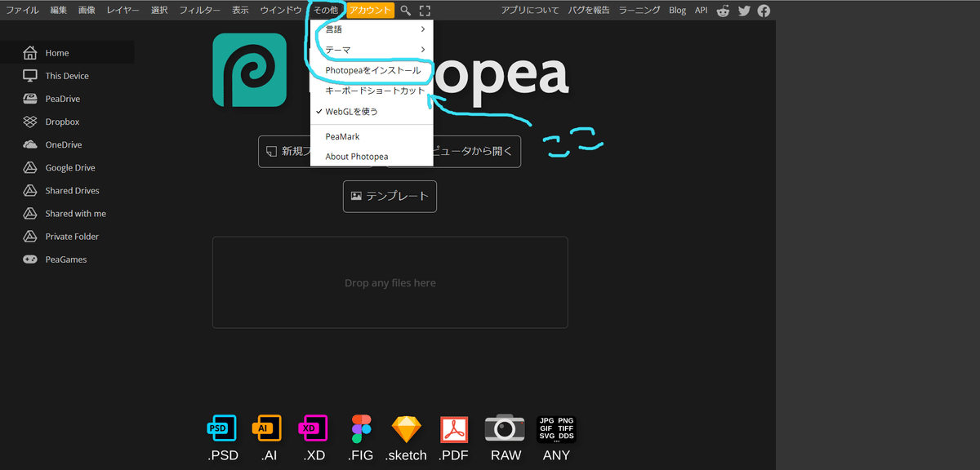Click the Shared with me icon
Screen dimensions: 980x470
30,213
